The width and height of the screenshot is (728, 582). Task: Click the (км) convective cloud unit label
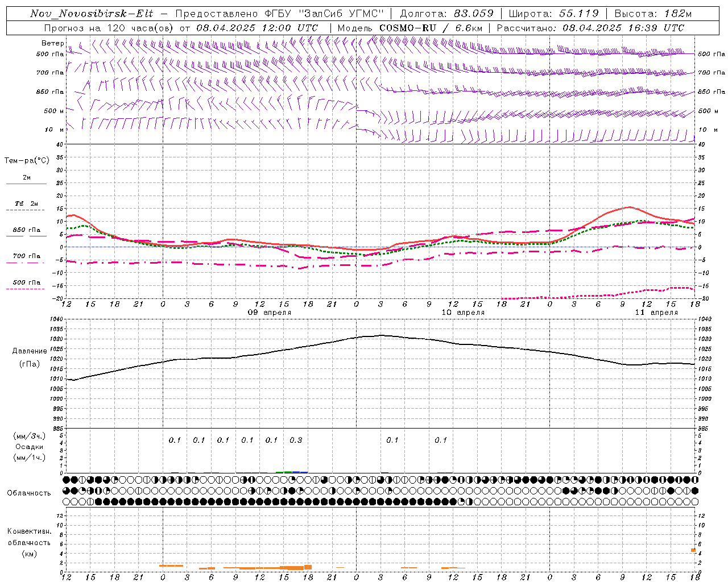pos(30,554)
